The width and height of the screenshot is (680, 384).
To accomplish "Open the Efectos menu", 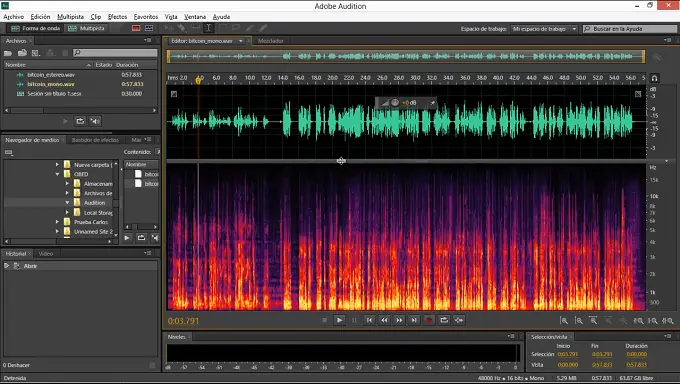I will [x=117, y=16].
